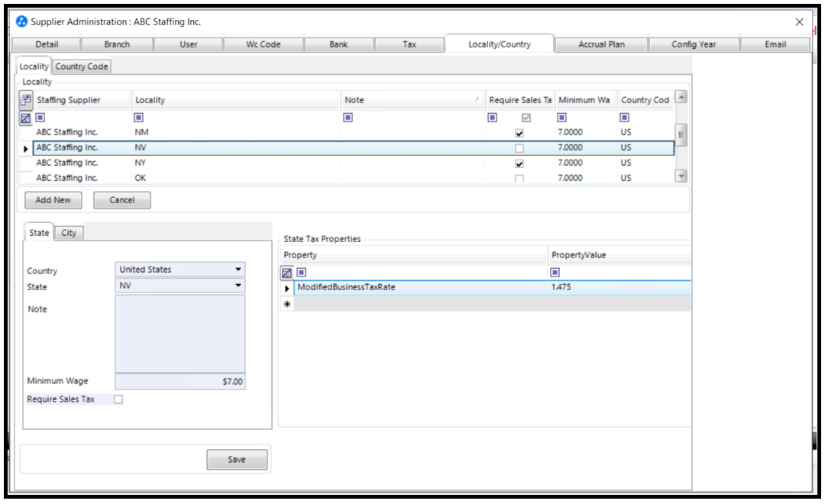
Task: Click the 1.475 property value cell
Action: [x=620, y=287]
